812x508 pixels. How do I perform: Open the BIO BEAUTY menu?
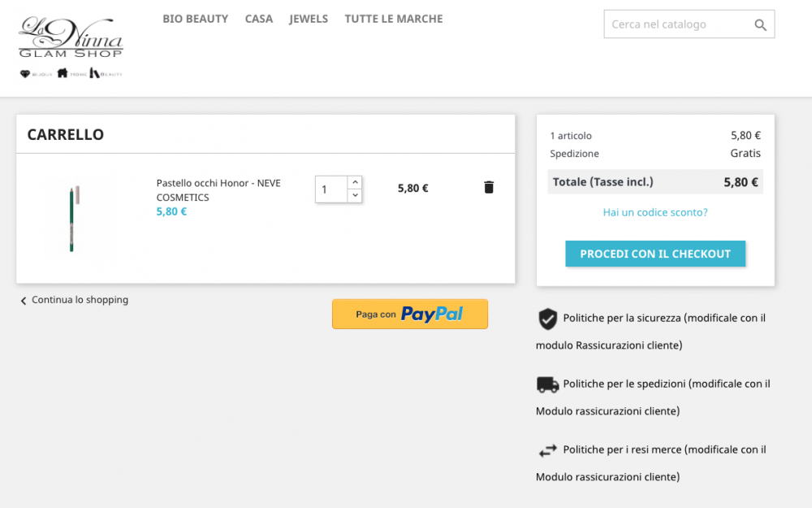coord(195,19)
